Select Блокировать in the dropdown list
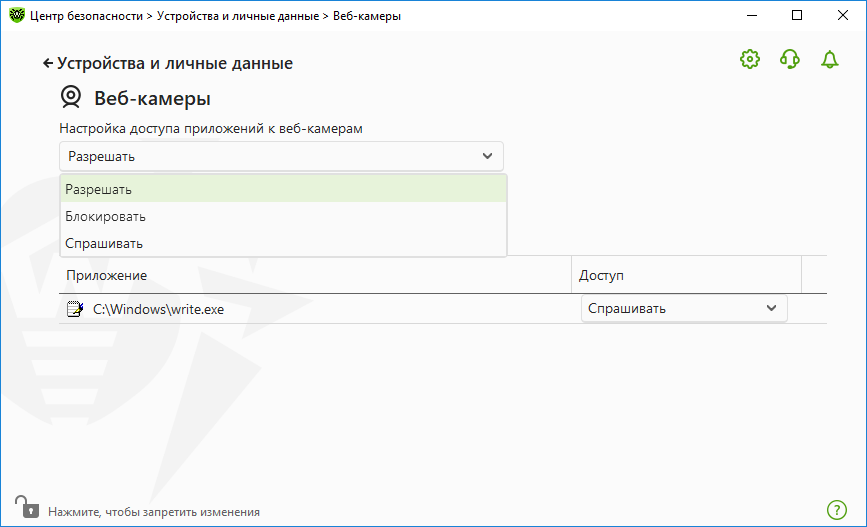Image resolution: width=867 pixels, height=527 pixels. coord(283,216)
